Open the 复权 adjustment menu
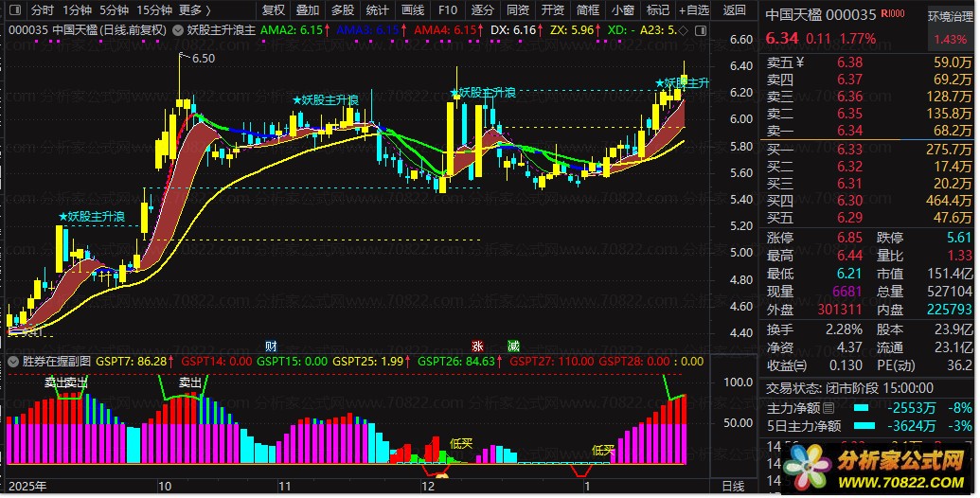 pos(273,10)
